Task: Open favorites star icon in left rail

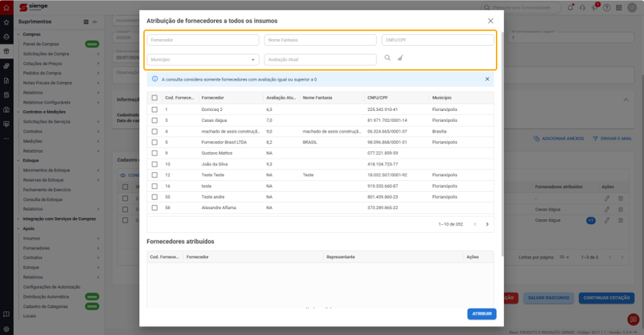Action: point(7,22)
